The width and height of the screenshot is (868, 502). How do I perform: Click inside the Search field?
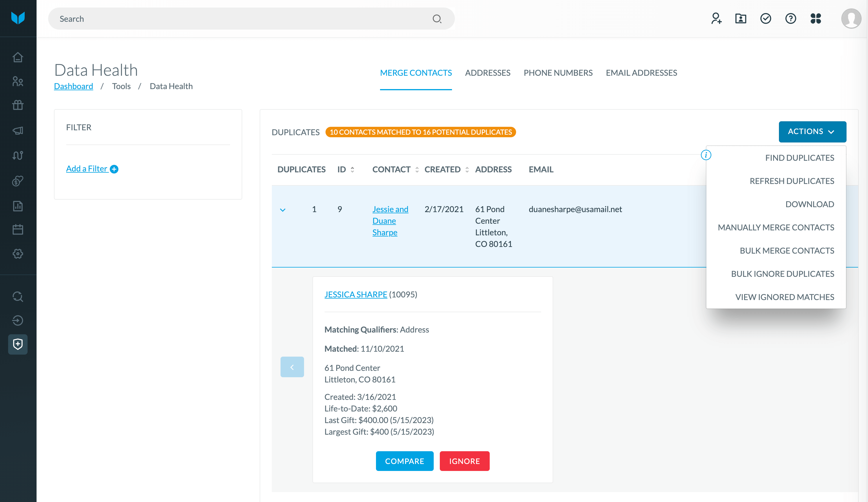(x=241, y=19)
